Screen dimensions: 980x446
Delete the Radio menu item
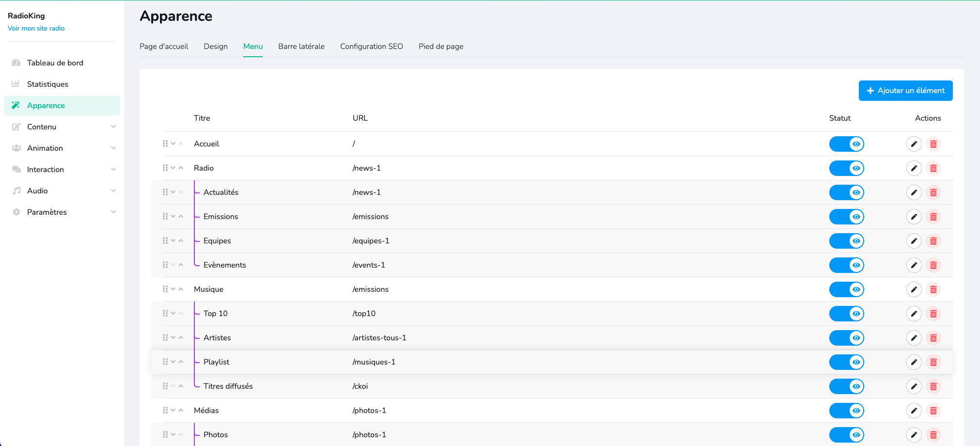click(933, 168)
